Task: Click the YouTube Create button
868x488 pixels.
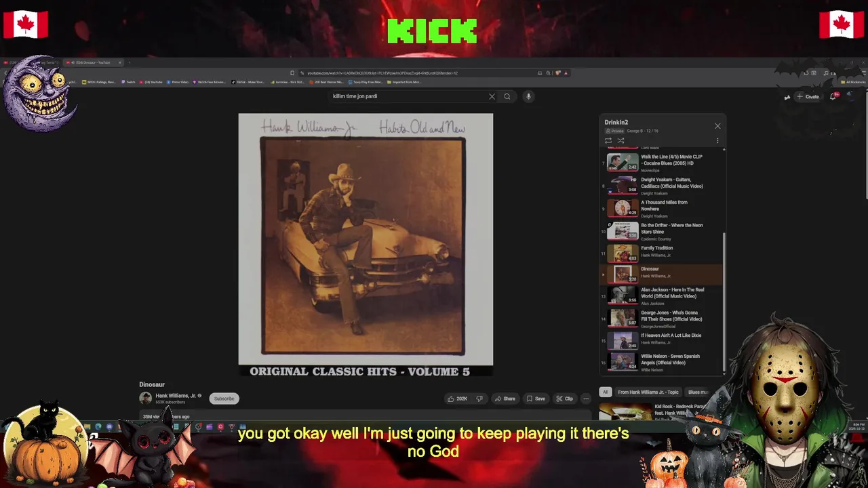Action: (x=808, y=96)
